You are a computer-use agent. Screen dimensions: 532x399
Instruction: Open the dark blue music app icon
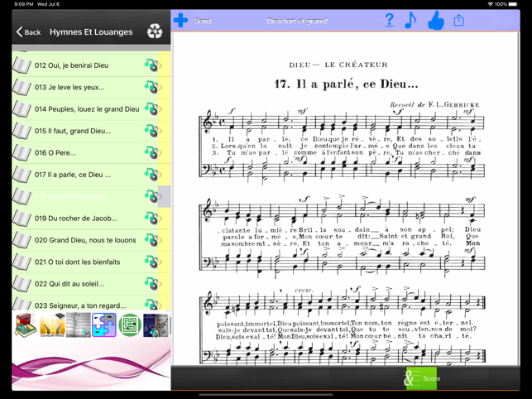click(x=156, y=325)
